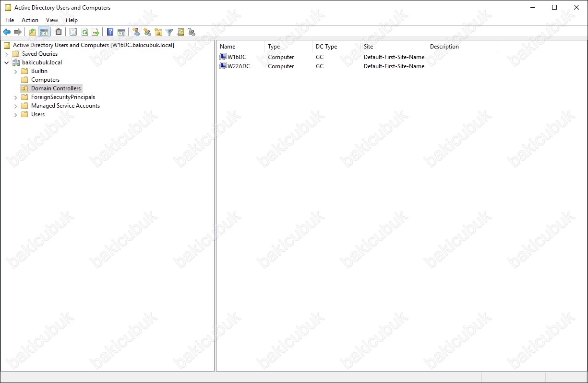Select the Users tree item label

[38, 114]
